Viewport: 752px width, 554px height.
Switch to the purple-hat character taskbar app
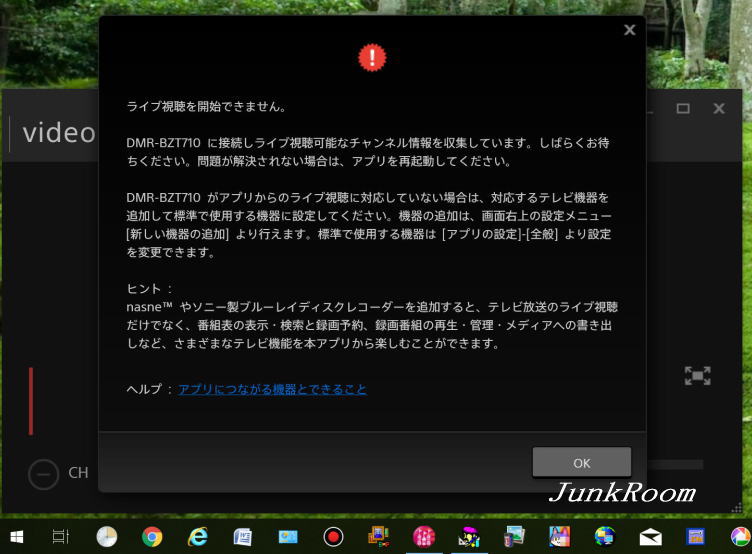pos(469,537)
